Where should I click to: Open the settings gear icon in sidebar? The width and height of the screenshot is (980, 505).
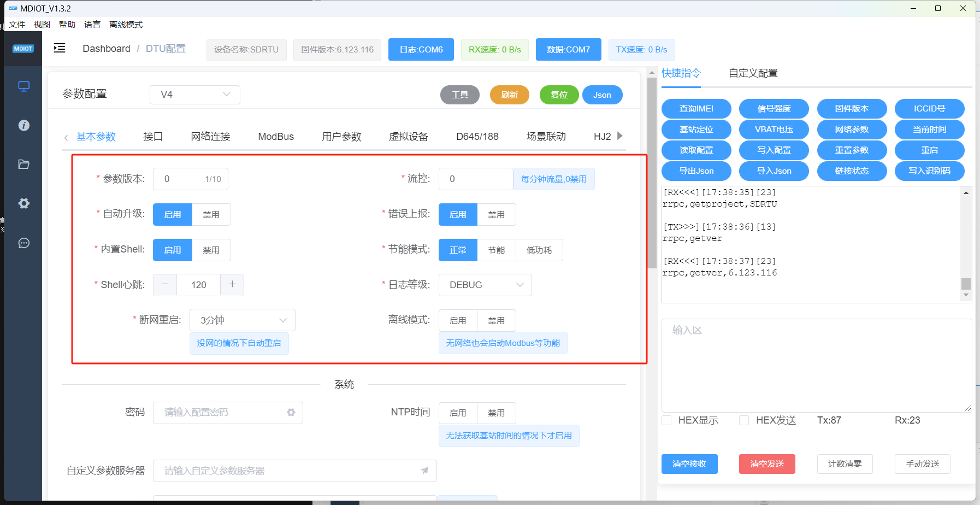coord(23,203)
